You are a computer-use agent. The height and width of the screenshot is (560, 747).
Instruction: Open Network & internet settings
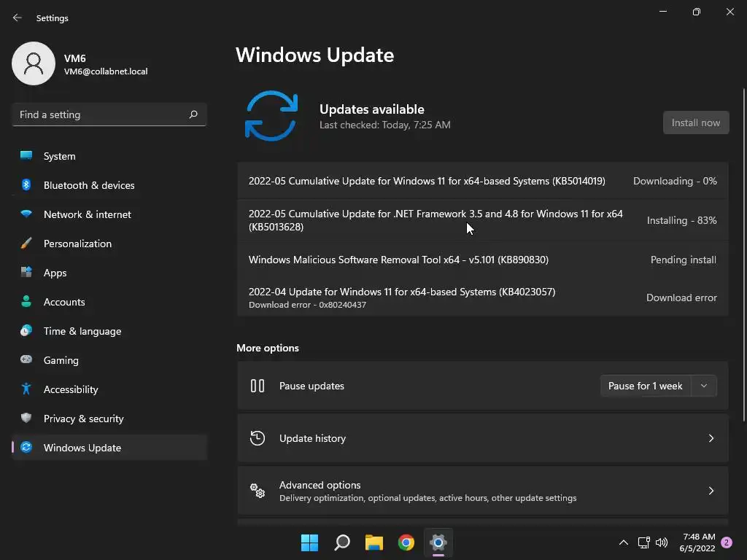[x=109, y=214]
